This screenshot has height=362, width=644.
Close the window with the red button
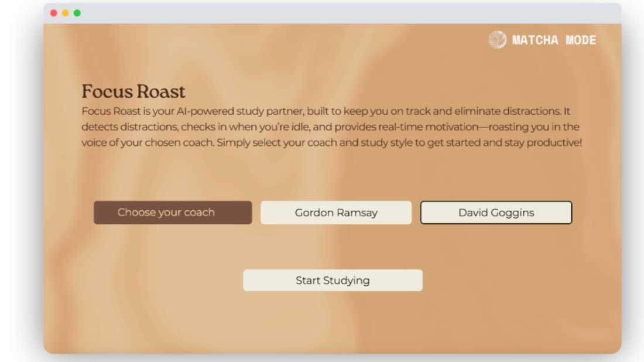point(53,13)
